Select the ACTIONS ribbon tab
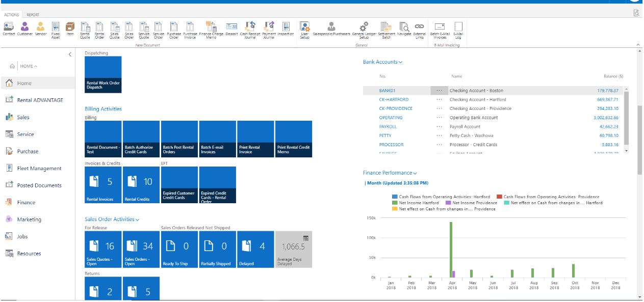 11,15
